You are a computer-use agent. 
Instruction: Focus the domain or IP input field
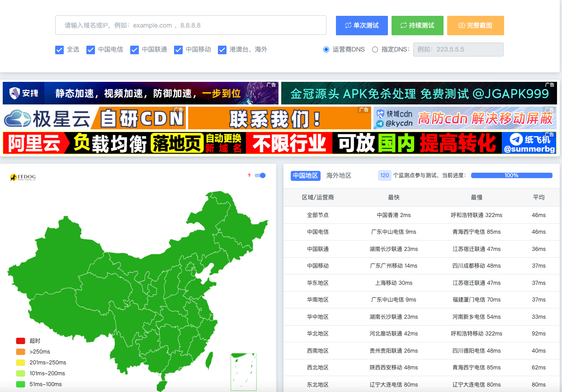[190, 25]
